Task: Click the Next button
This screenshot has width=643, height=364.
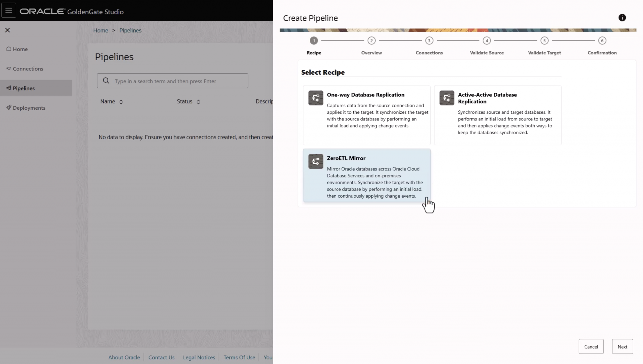Action: coord(622,346)
